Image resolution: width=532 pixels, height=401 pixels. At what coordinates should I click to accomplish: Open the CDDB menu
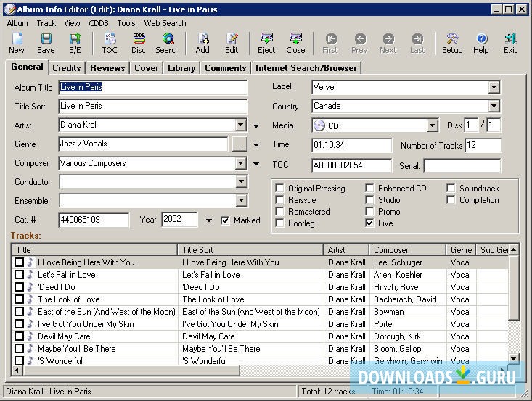click(x=98, y=23)
